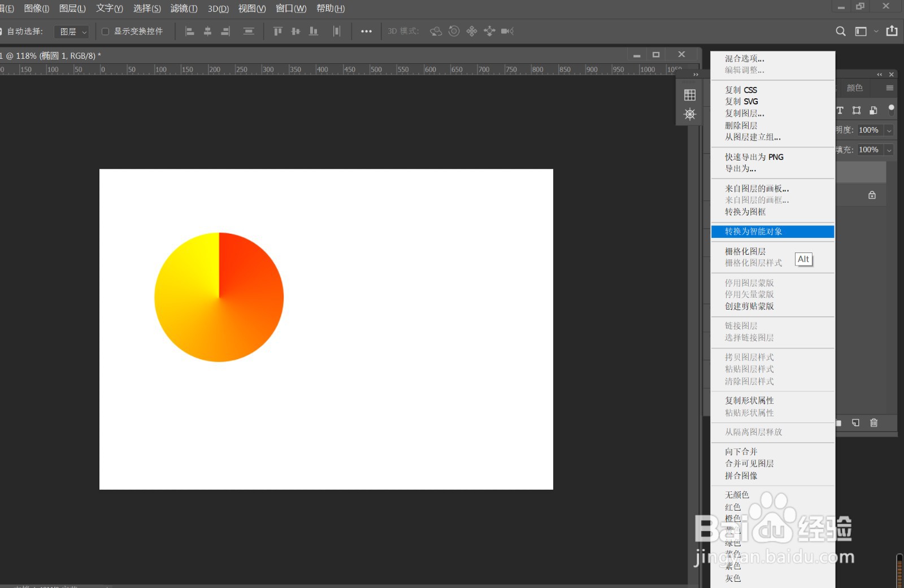Choose 复制 CSS in context menu
The height and width of the screenshot is (588, 904).
tap(772, 90)
